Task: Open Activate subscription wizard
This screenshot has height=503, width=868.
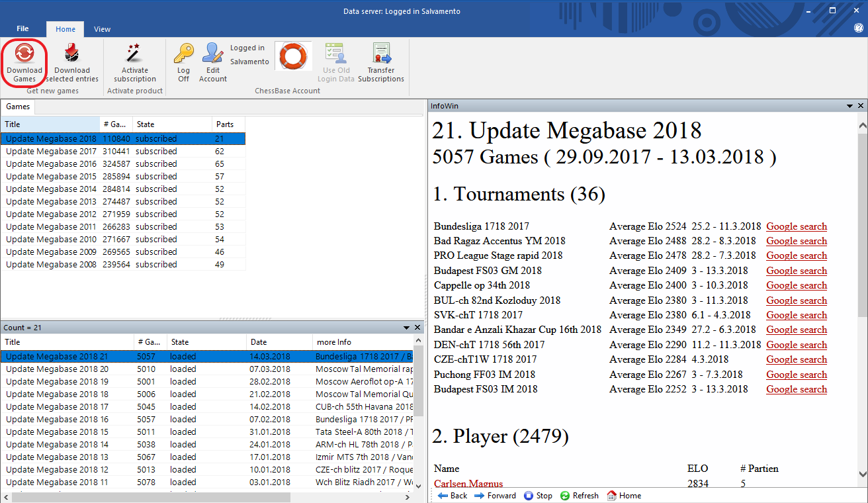Action: click(x=134, y=63)
